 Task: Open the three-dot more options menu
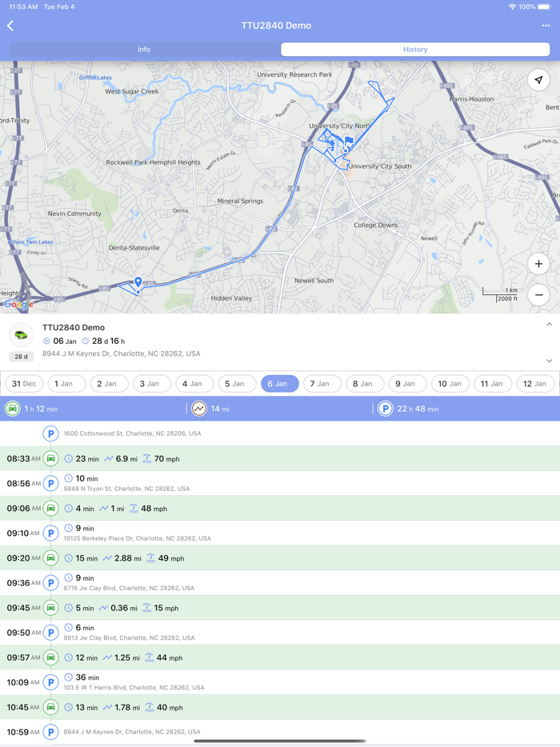tap(546, 26)
